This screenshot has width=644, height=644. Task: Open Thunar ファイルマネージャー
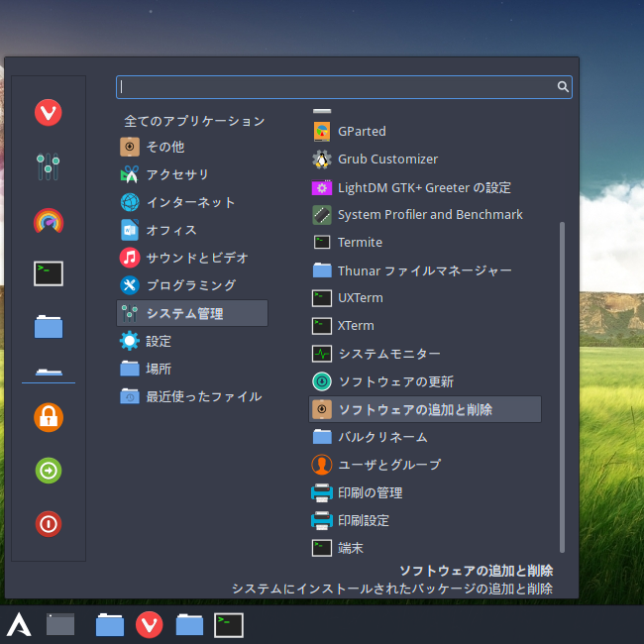pos(425,270)
